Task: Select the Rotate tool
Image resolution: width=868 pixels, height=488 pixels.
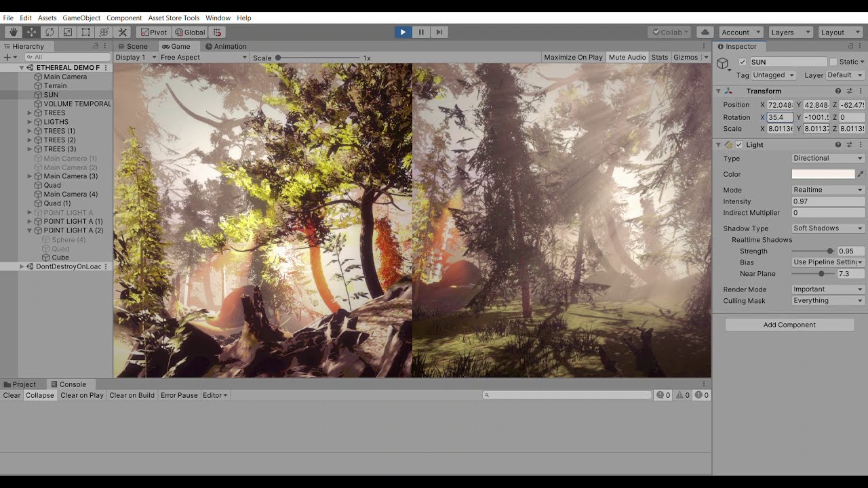Action: [50, 32]
